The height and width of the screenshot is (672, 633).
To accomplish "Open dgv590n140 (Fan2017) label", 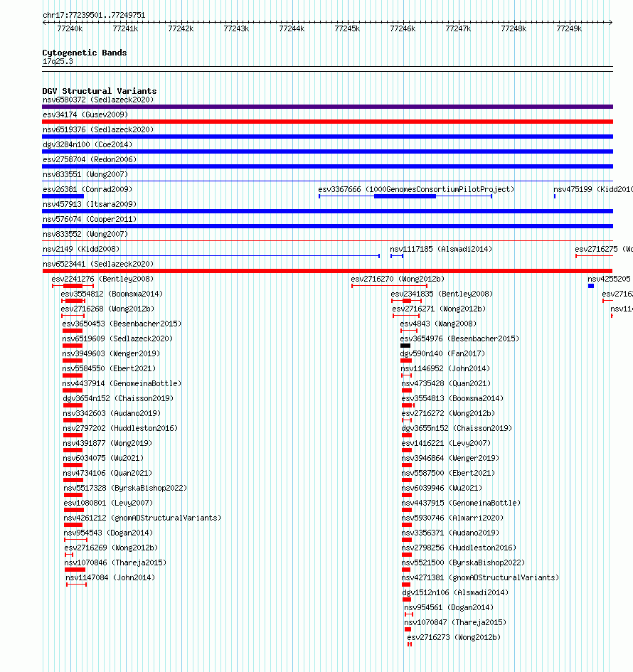I will coord(442,354).
